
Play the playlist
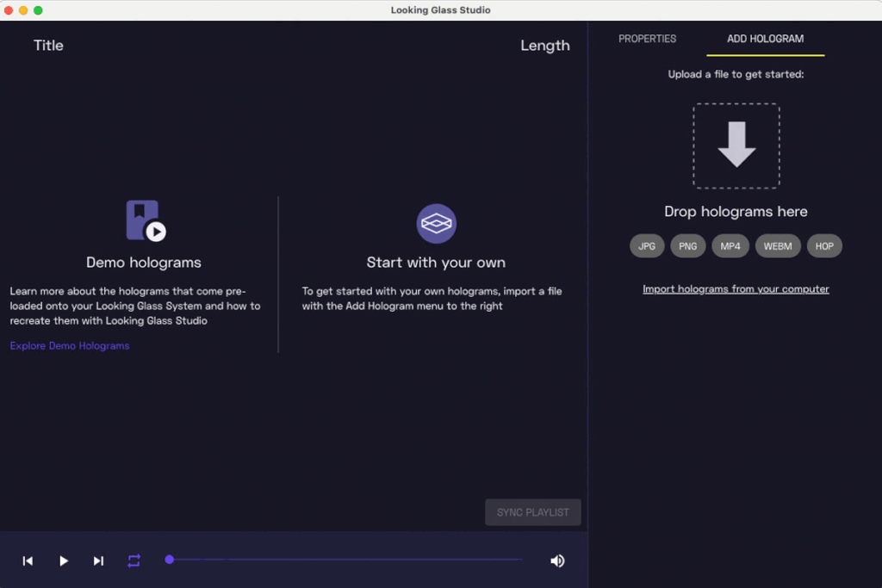64,560
